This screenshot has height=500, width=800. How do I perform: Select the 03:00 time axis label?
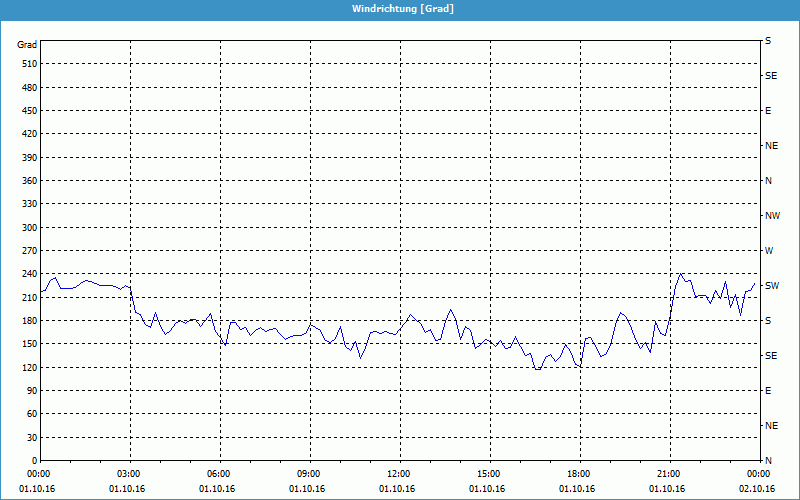[130, 474]
